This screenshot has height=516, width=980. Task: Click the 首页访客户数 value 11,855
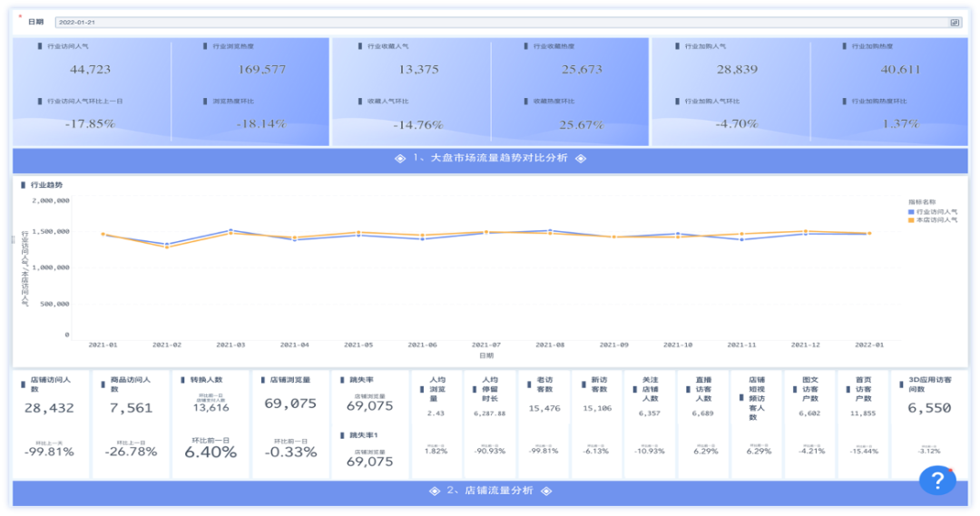[x=863, y=414]
